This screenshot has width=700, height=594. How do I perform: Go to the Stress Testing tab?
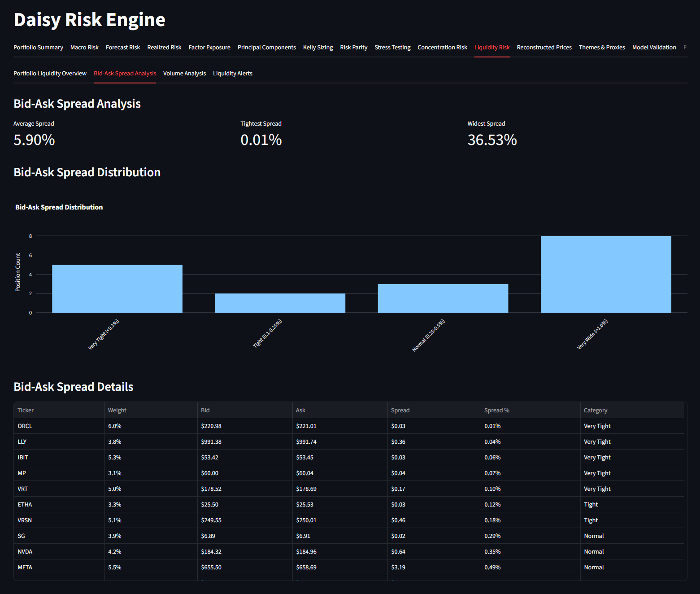pyautogui.click(x=392, y=47)
